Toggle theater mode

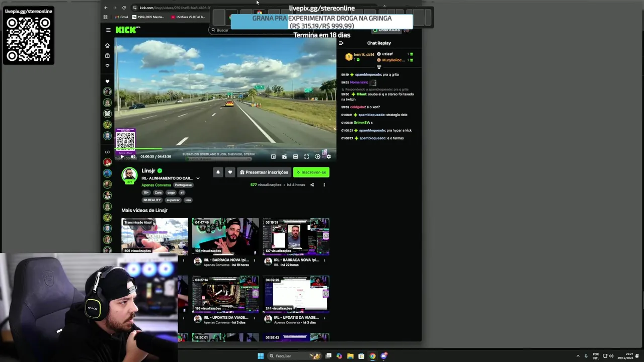[295, 157]
